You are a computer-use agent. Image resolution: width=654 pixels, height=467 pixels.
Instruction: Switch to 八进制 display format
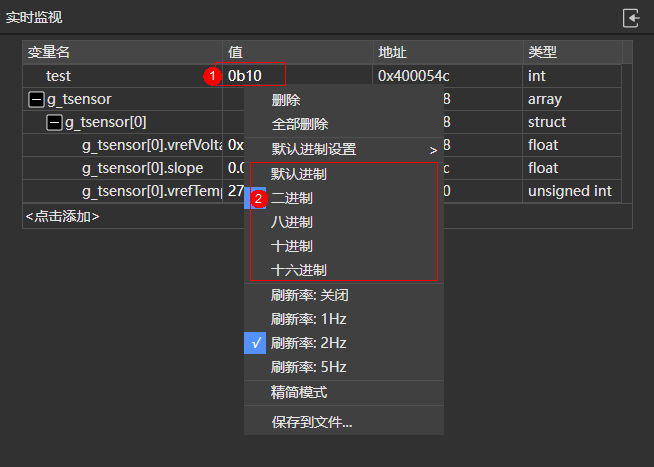point(292,222)
